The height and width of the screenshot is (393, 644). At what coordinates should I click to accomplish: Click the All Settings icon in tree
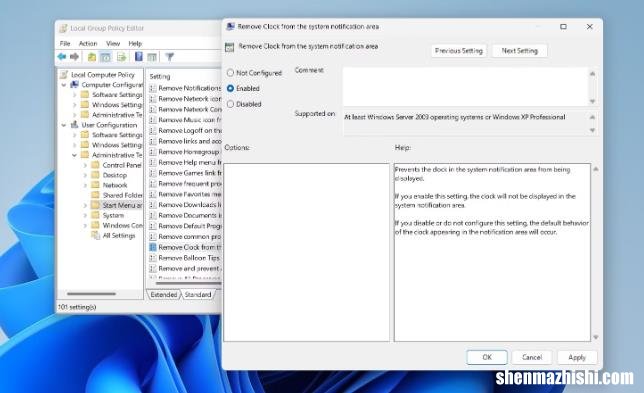[x=95, y=235]
